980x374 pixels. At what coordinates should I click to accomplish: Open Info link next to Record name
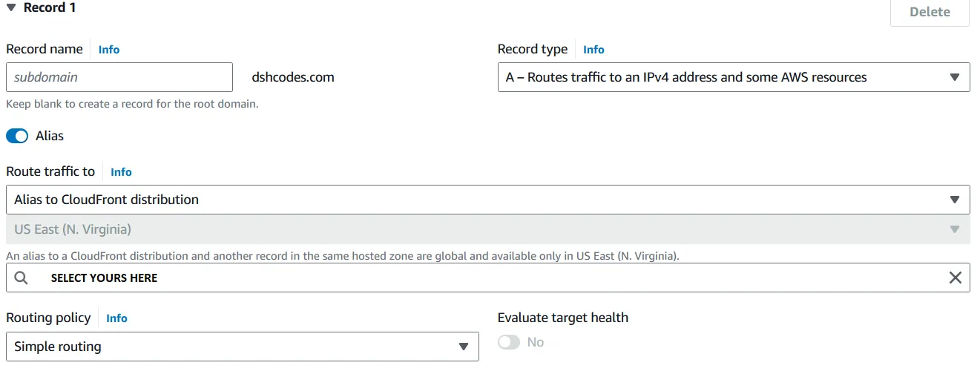[x=109, y=50]
